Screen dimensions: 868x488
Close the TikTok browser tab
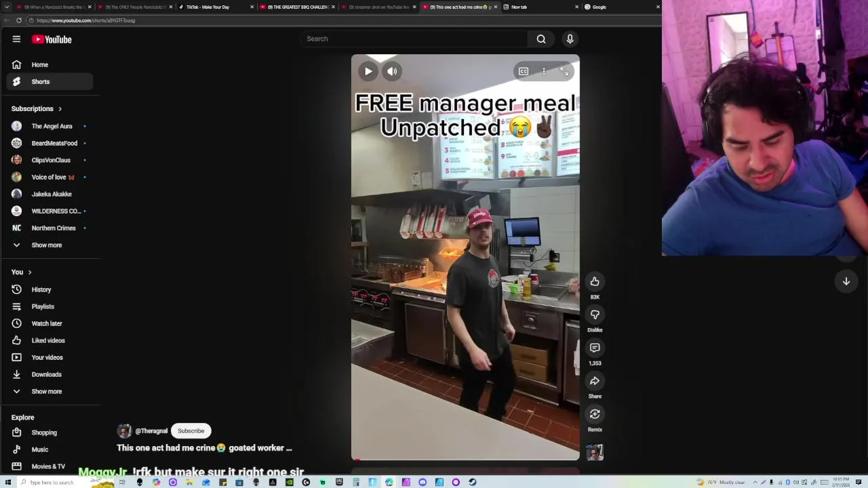click(252, 7)
